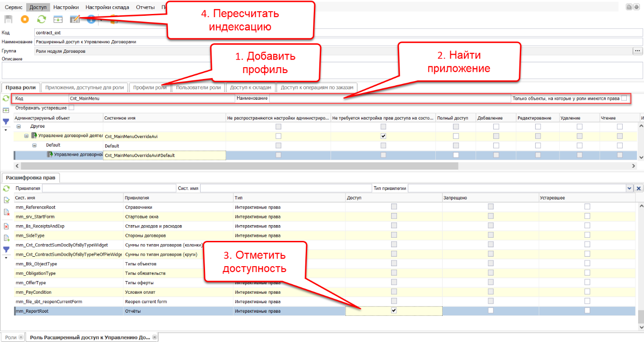This screenshot has width=644, height=342.
Task: Click the 'Наименование' search input field
Action: [x=389, y=98]
